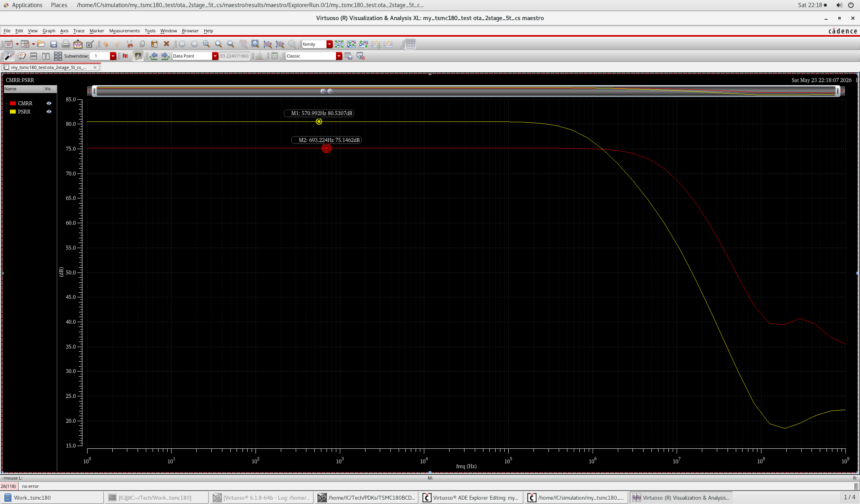Click the red CMRR color swatch

[13, 103]
